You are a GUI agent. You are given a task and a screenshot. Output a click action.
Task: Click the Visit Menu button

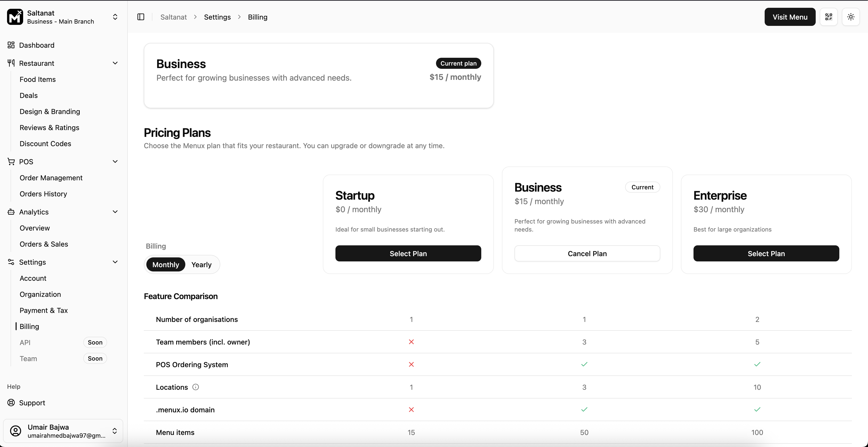790,17
